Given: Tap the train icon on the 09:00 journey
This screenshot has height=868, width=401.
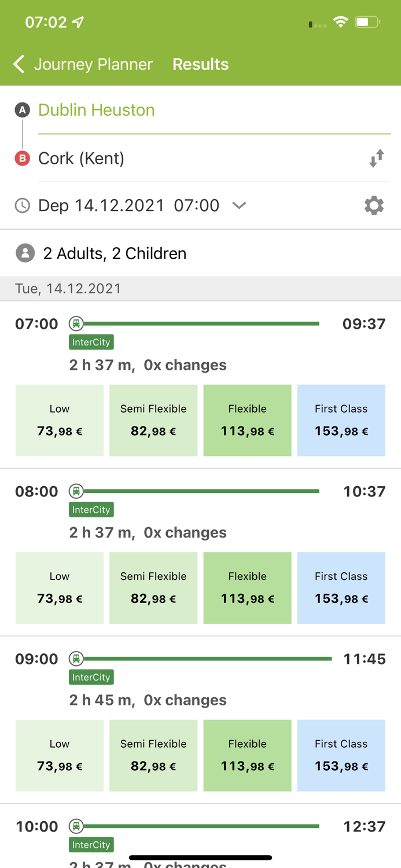Looking at the screenshot, I should (76, 659).
